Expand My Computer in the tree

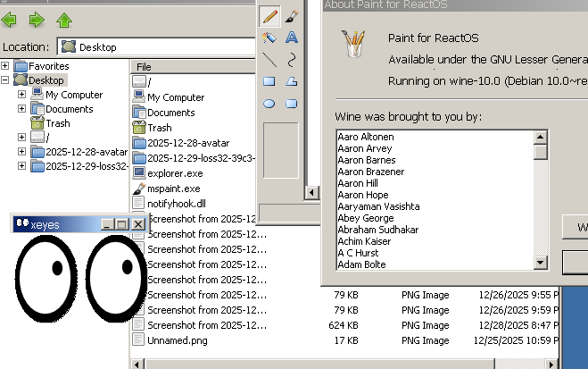[21, 94]
